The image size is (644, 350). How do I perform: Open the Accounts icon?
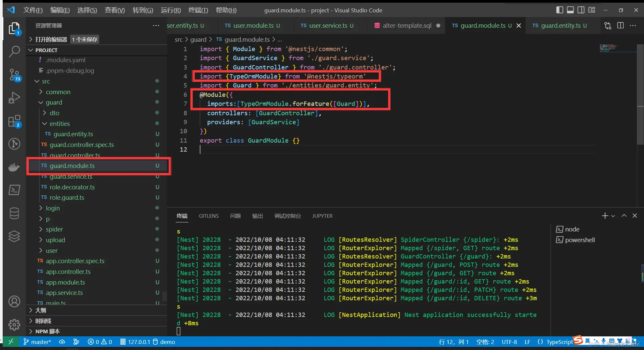point(14,301)
